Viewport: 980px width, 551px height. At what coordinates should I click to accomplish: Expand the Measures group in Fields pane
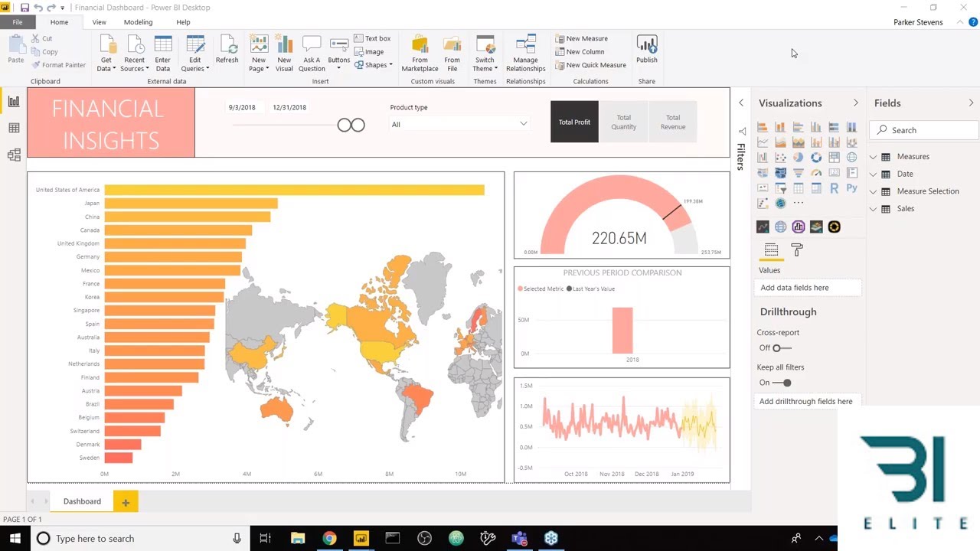pos(873,156)
